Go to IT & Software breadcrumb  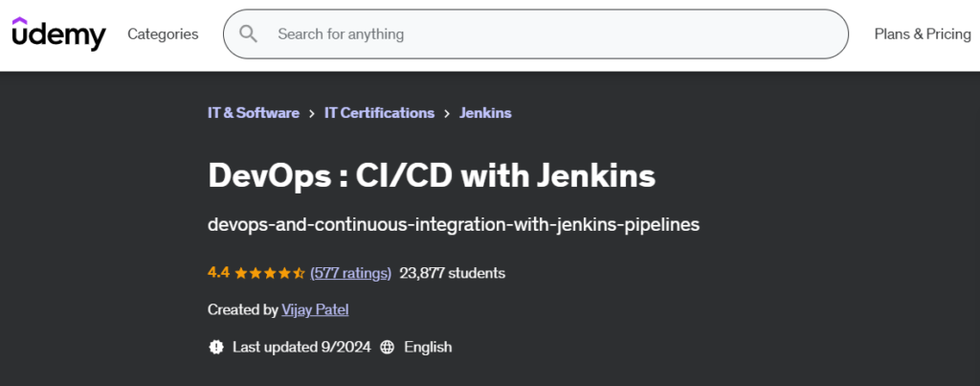[x=253, y=113]
